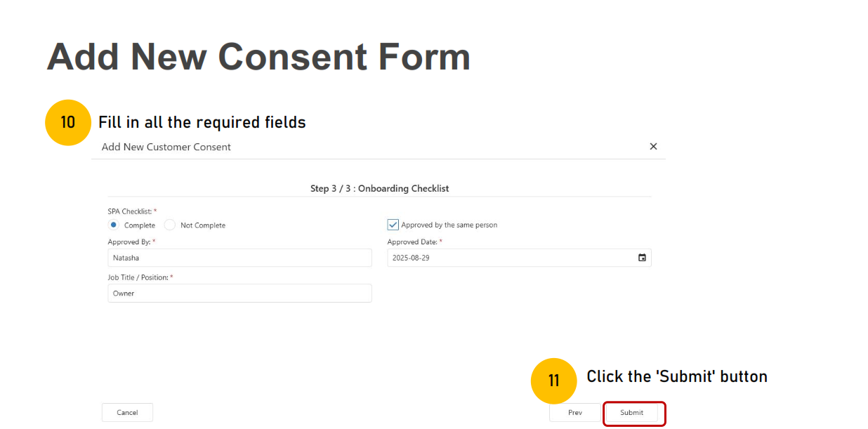The image size is (868, 429).
Task: Click into the Approved Date field
Action: (x=519, y=258)
